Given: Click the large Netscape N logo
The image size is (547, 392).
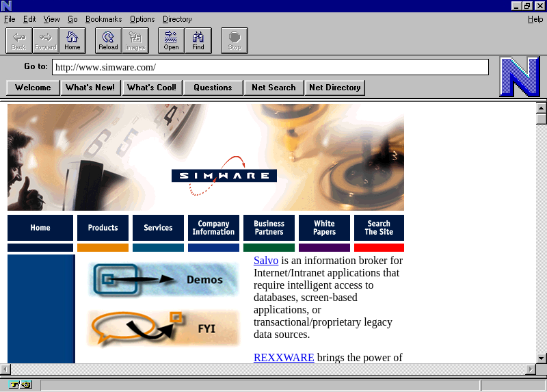Looking at the screenshot, I should pyautogui.click(x=520, y=77).
